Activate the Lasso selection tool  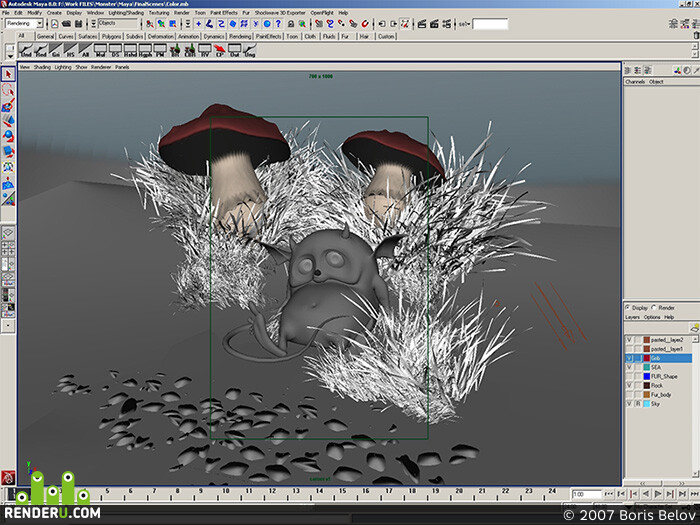tap(8, 90)
